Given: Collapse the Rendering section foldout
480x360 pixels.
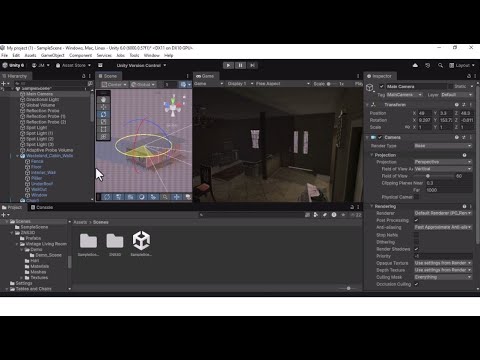Looking at the screenshot, I should (372, 206).
